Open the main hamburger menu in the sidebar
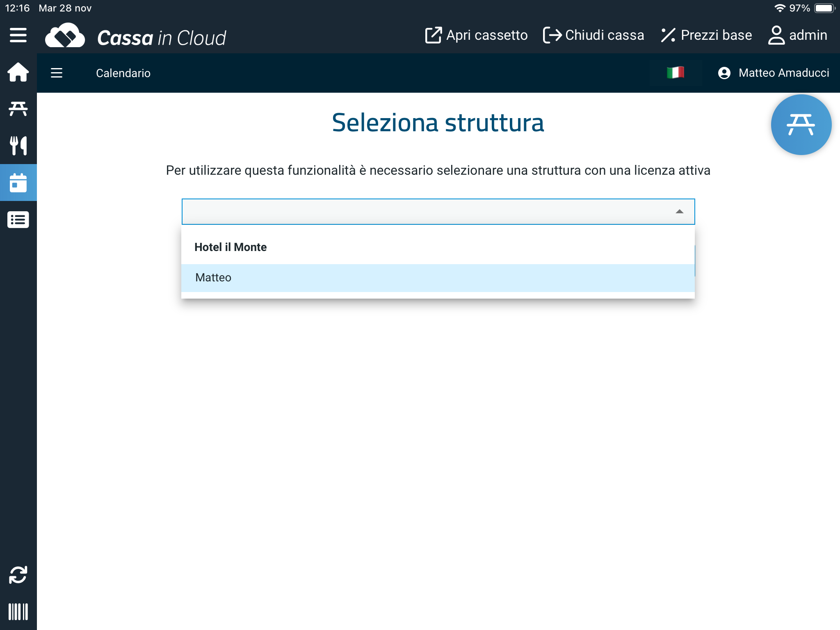 [18, 35]
